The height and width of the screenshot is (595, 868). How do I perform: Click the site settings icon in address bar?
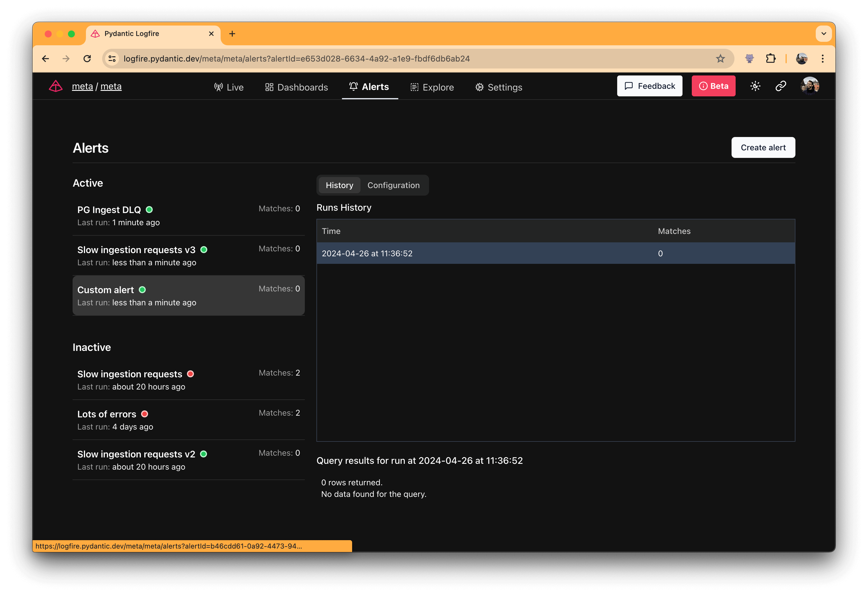112,59
